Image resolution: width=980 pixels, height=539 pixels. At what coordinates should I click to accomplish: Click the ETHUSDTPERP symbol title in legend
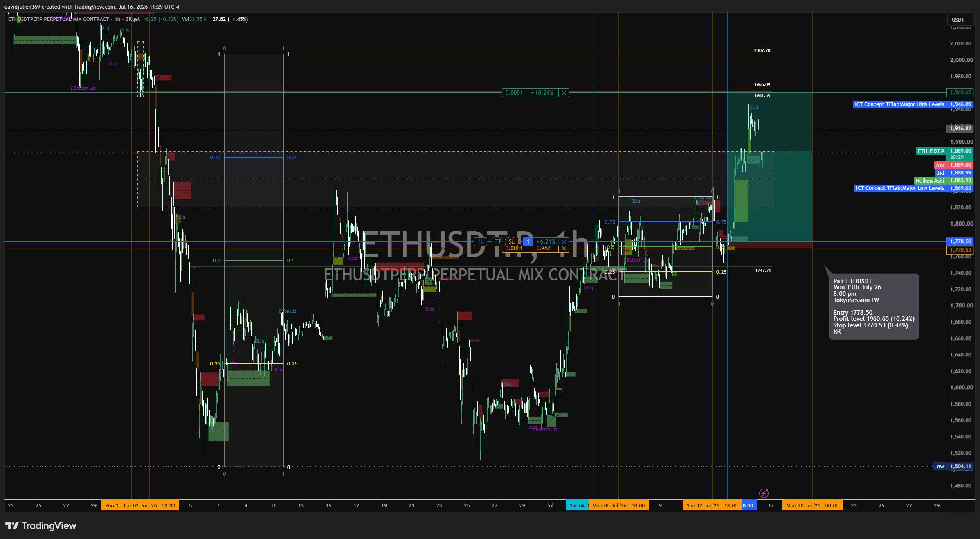[58, 19]
